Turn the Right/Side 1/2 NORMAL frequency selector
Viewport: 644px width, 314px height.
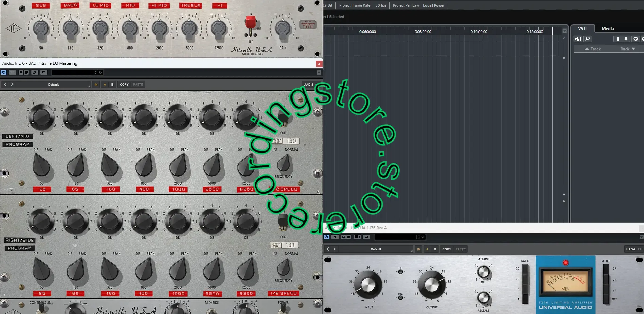(x=284, y=267)
